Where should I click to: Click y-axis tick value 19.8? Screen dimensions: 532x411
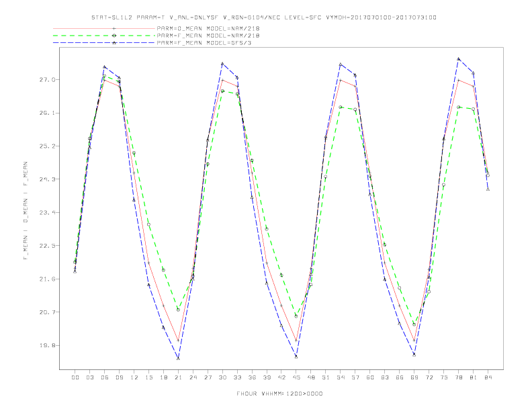point(47,346)
